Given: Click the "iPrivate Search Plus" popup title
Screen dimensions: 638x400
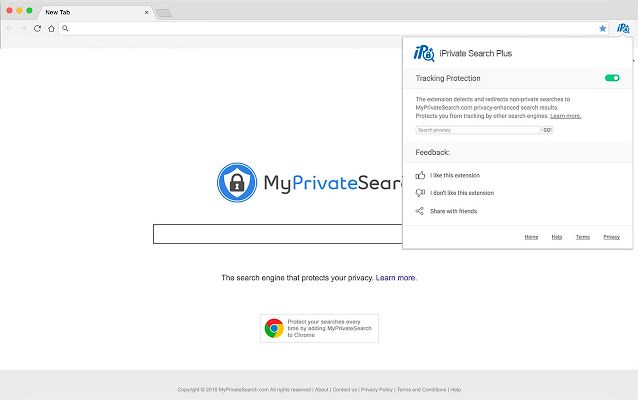Looking at the screenshot, I should tap(476, 53).
